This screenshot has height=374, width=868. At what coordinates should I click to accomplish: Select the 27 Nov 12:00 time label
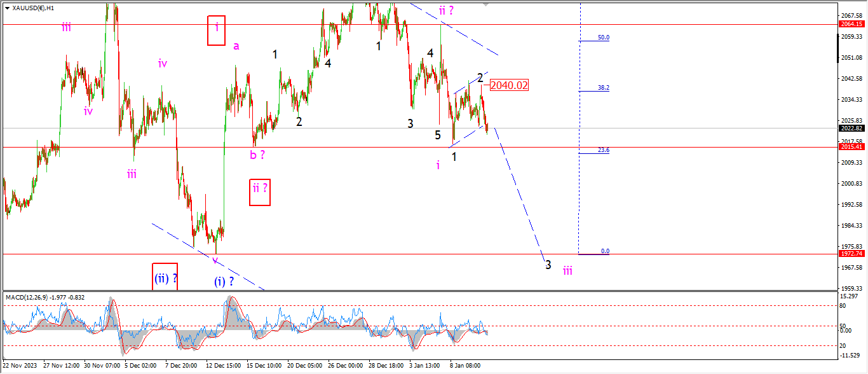coord(62,366)
